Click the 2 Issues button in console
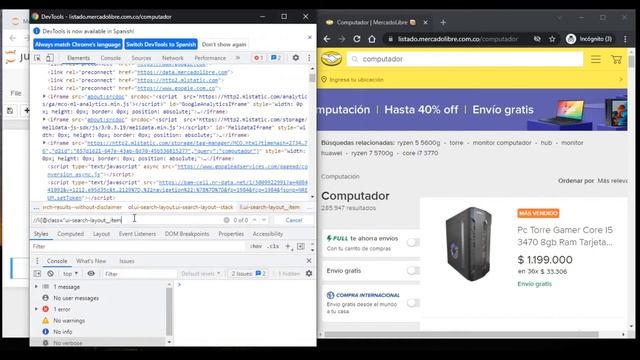Image resolution: width=640 pixels, height=360 pixels. point(248,273)
